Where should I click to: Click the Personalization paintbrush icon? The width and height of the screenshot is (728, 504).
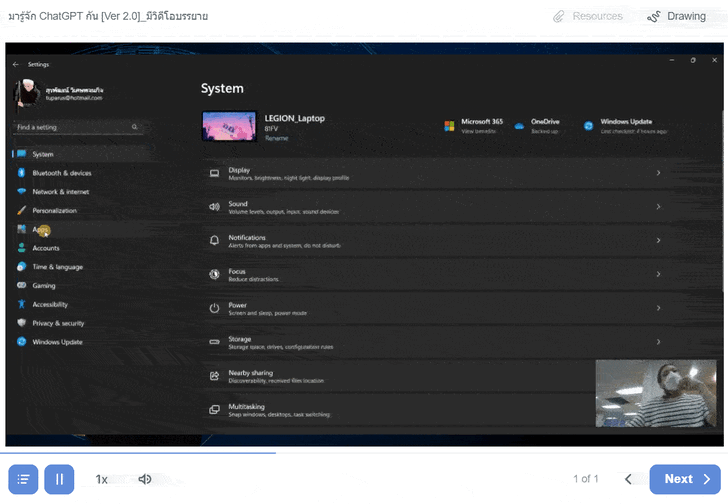pyautogui.click(x=21, y=210)
